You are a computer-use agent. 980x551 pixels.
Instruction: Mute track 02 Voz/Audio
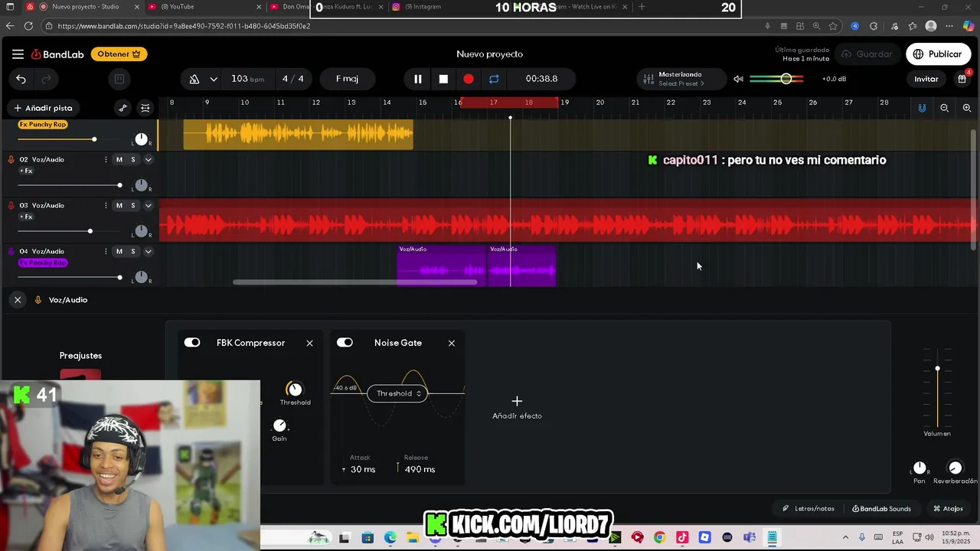point(119,160)
